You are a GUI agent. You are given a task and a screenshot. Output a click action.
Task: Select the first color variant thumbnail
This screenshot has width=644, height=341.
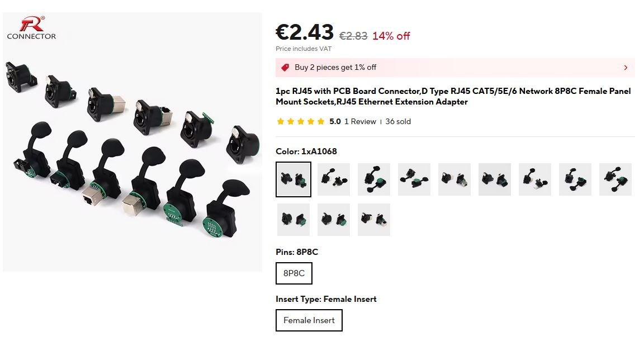293,179
